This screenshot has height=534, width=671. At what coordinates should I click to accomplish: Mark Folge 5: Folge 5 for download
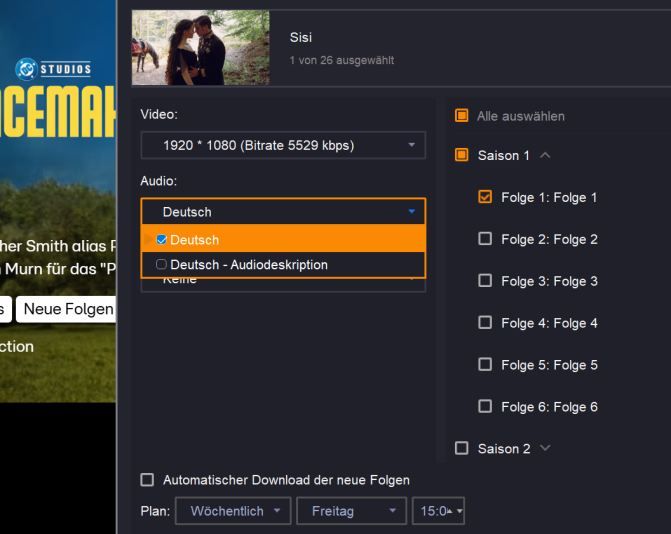tap(485, 365)
